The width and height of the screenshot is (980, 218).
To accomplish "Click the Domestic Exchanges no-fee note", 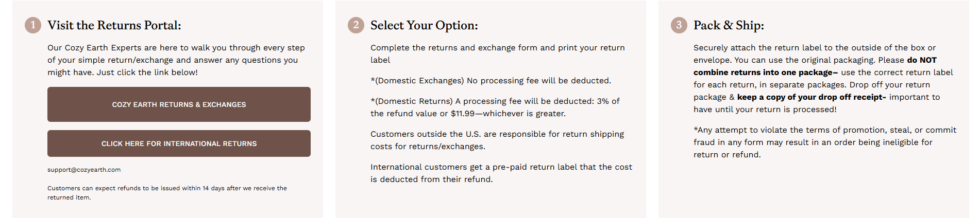I will click(491, 81).
